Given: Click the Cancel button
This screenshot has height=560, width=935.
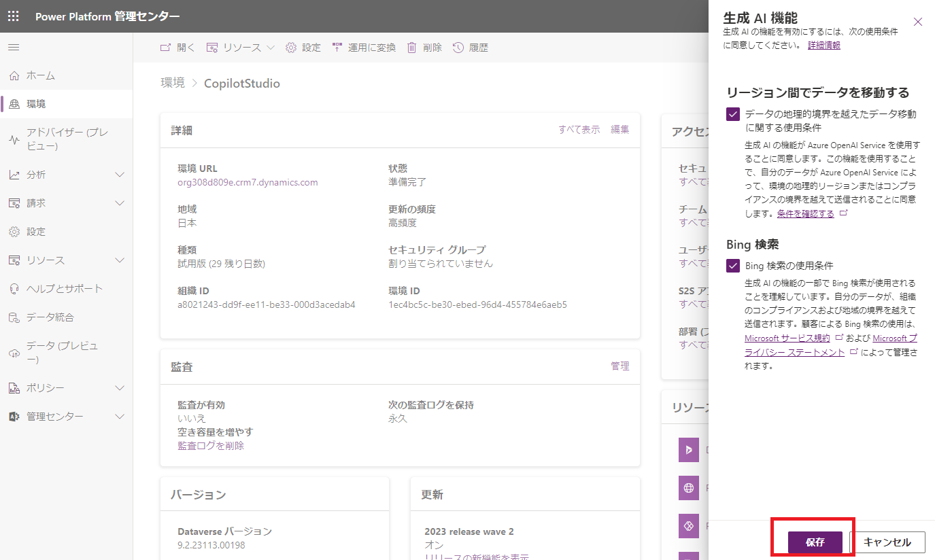Looking at the screenshot, I should pos(887,542).
